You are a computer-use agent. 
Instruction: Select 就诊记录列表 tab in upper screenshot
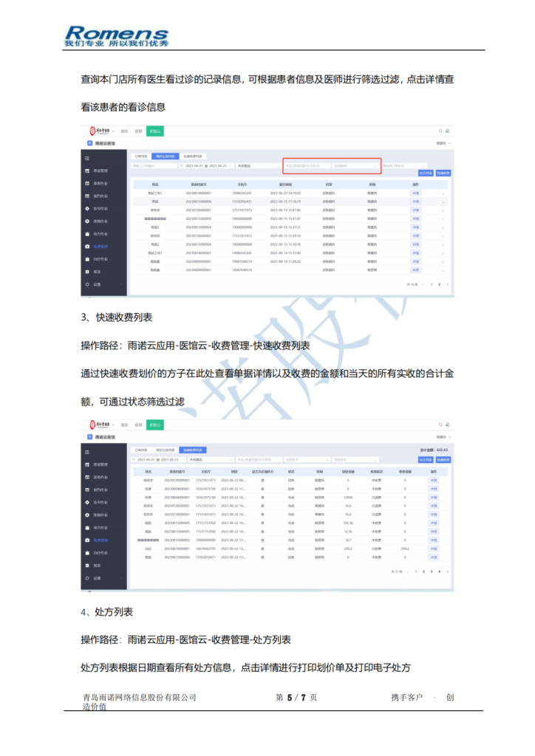(x=166, y=157)
